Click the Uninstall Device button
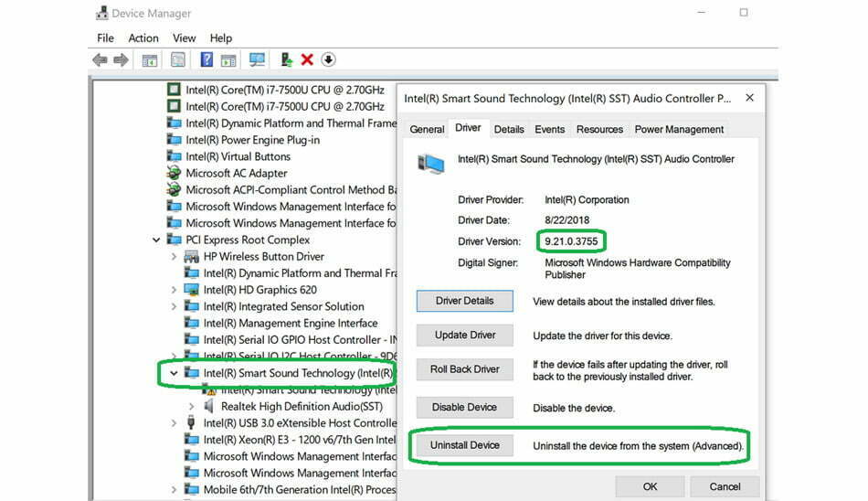Screen dimensions: 868x501 (465, 445)
